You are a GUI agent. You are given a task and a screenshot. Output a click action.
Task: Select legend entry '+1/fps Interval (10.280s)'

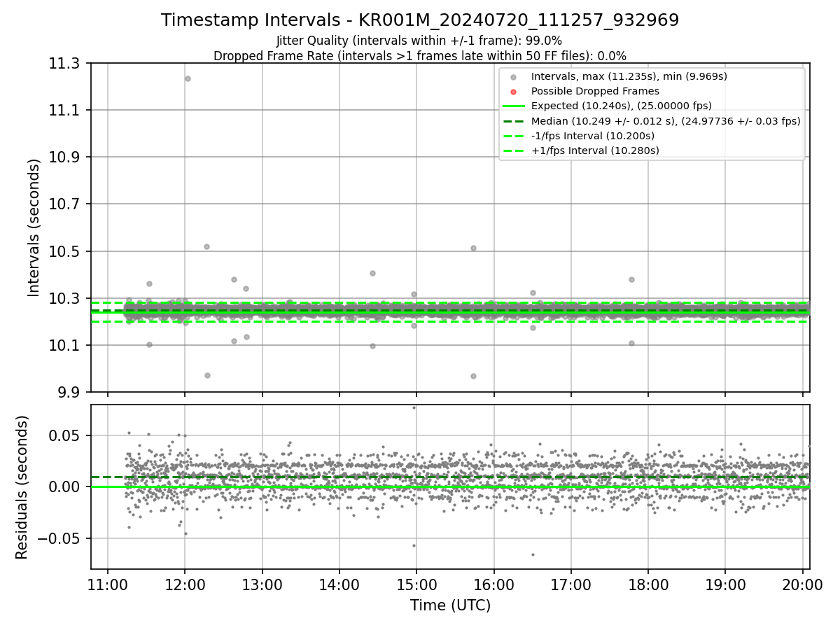click(x=595, y=150)
